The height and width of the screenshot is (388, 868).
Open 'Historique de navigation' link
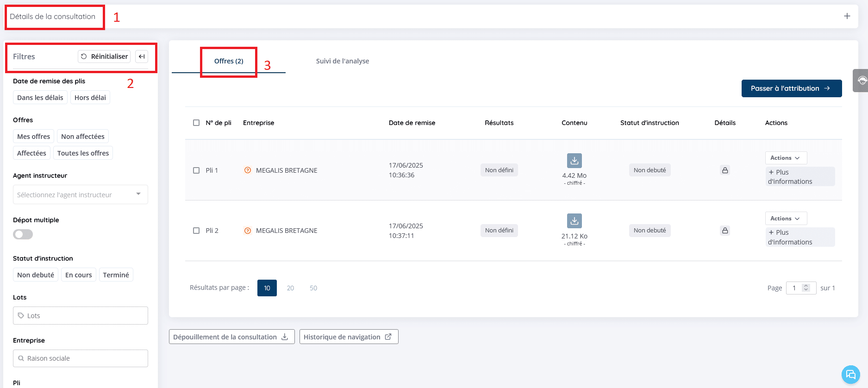pyautogui.click(x=349, y=337)
